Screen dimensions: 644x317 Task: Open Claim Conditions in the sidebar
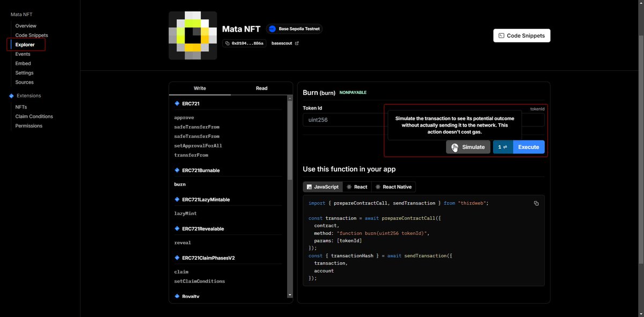(34, 116)
